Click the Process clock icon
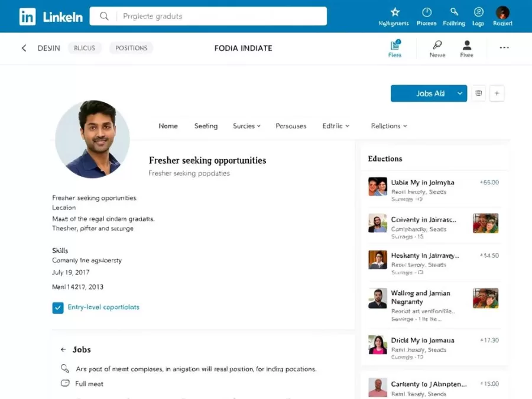The image size is (532, 399). (x=426, y=12)
